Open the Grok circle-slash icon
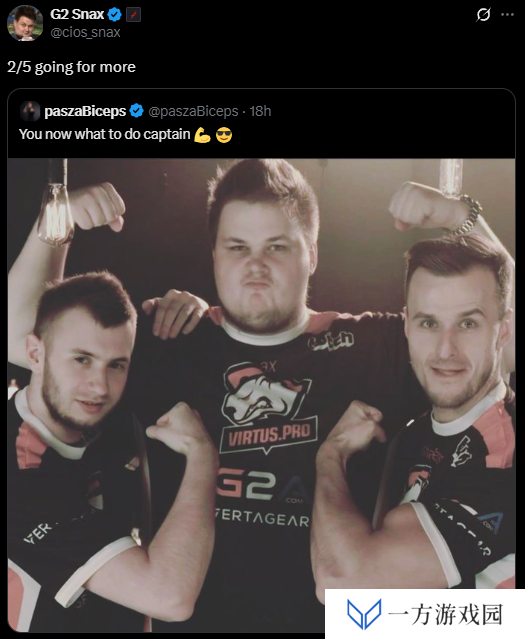 [x=483, y=15]
